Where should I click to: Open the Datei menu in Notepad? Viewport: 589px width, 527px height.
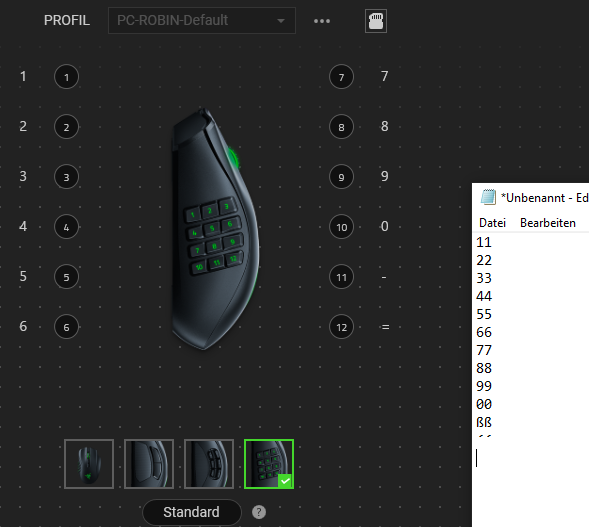pyautogui.click(x=492, y=223)
